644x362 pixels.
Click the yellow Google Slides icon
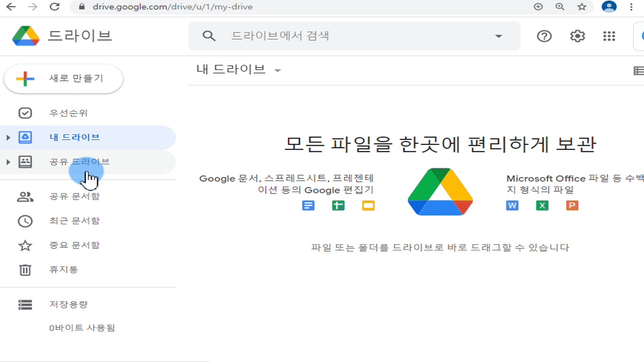click(368, 205)
